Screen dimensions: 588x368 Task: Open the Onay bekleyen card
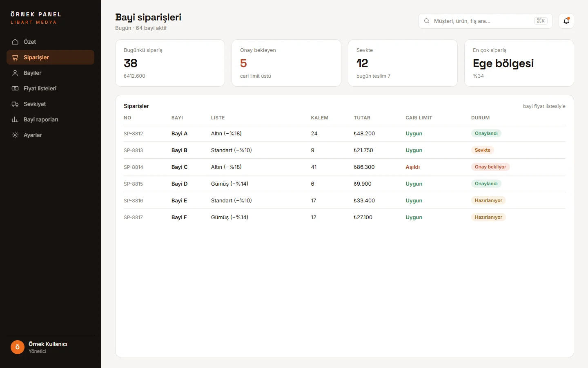(286, 63)
